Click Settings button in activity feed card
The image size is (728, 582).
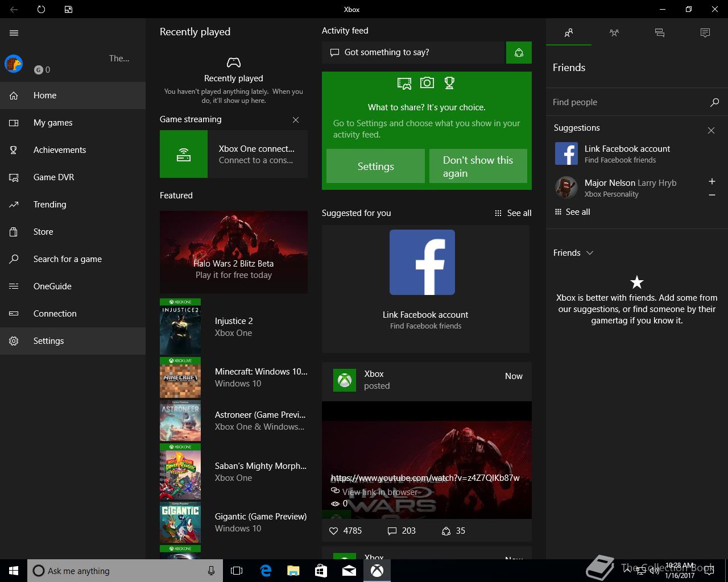point(375,166)
